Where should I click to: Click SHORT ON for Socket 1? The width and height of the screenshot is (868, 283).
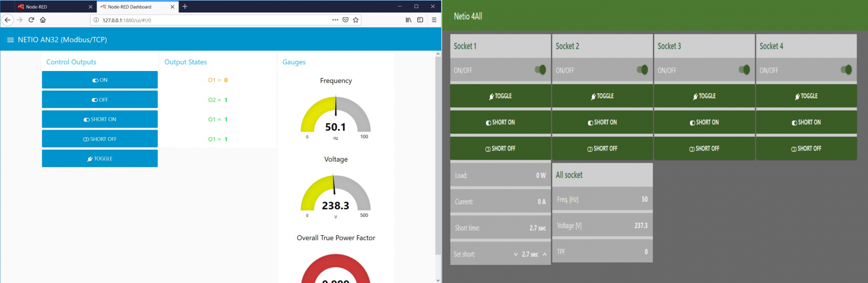click(x=500, y=122)
